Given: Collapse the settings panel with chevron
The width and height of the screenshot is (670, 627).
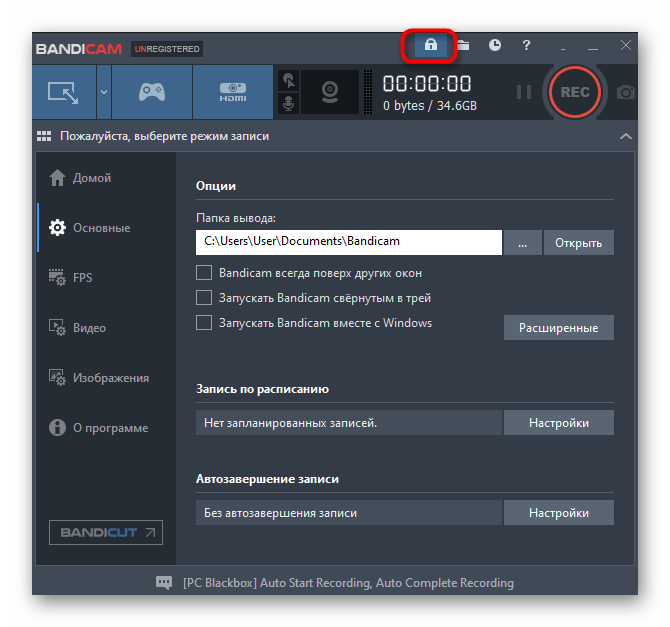Looking at the screenshot, I should pyautogui.click(x=626, y=136).
